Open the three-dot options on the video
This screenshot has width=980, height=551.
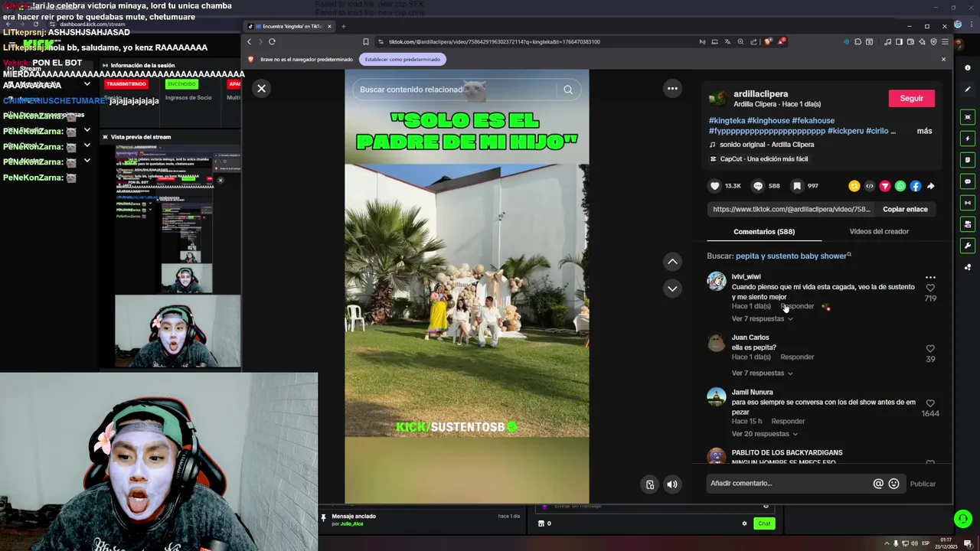pyautogui.click(x=672, y=88)
